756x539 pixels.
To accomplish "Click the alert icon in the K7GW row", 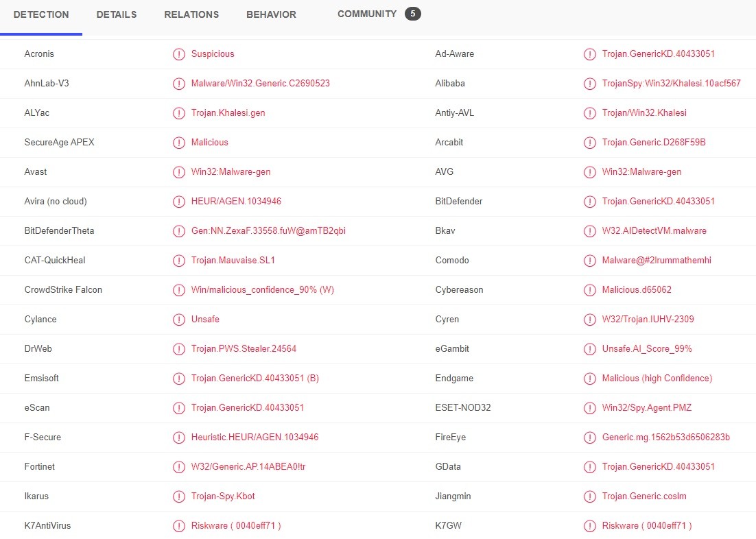I will click(590, 526).
